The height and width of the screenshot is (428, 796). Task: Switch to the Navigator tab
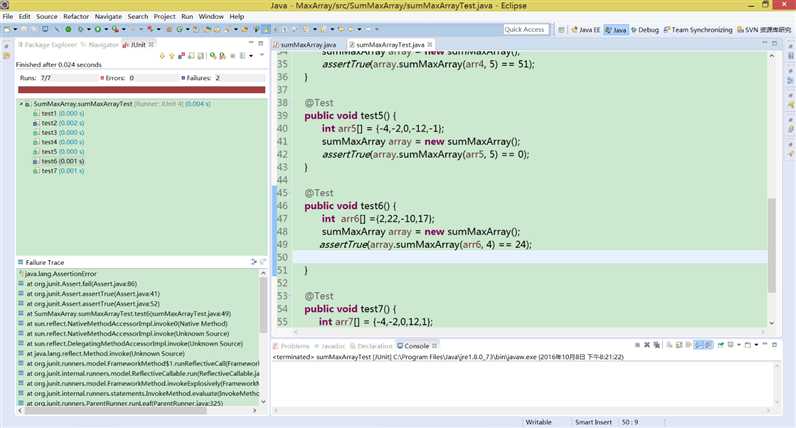pos(100,45)
